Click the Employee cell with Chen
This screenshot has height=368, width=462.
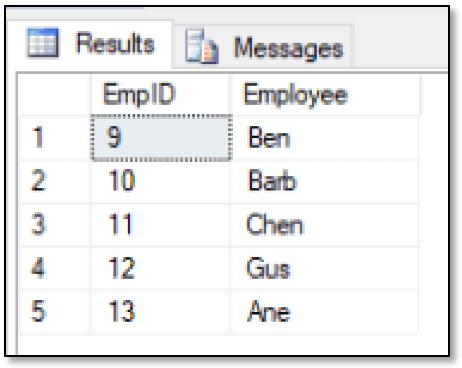pyautogui.click(x=324, y=224)
